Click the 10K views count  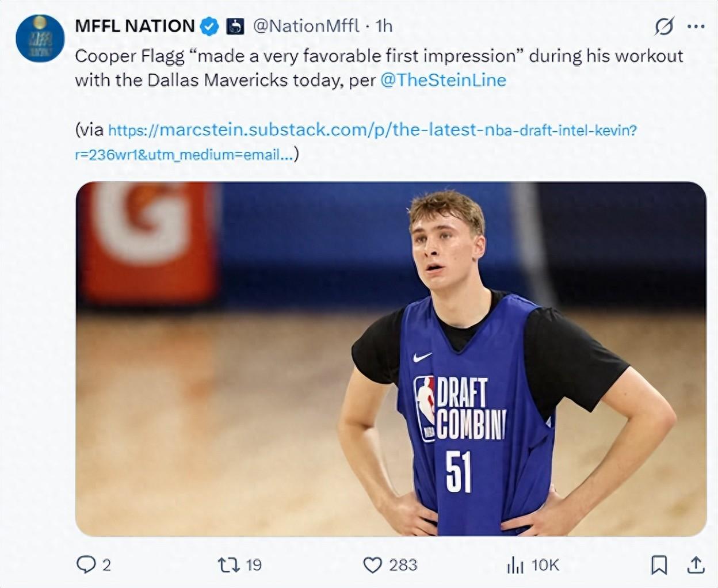click(x=545, y=565)
